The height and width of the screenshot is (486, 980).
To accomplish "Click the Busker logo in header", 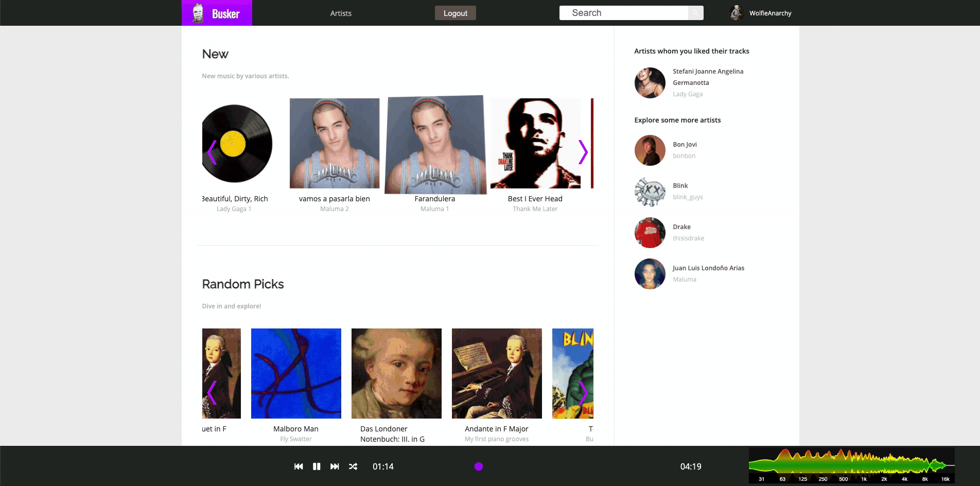I will 217,13.
